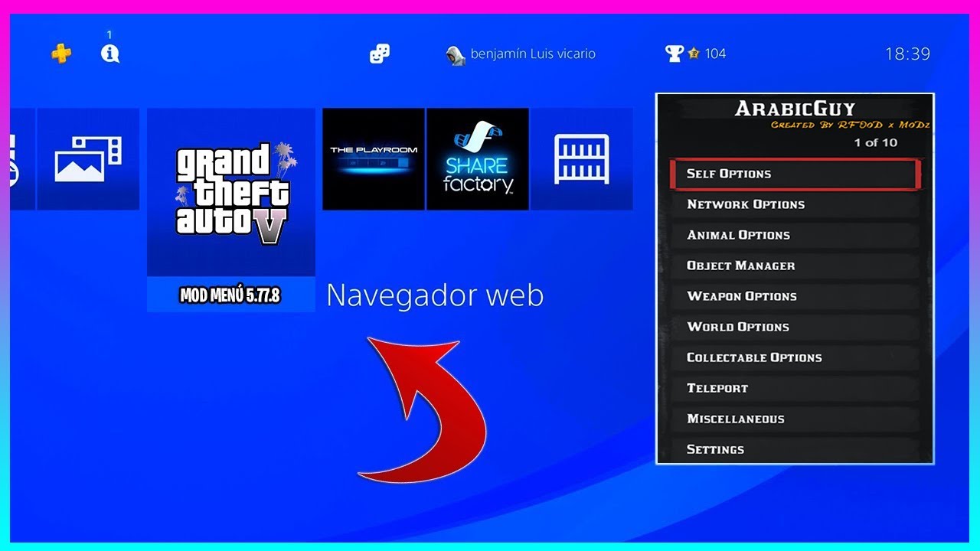Click the ArabicGuy menu title

click(795, 109)
